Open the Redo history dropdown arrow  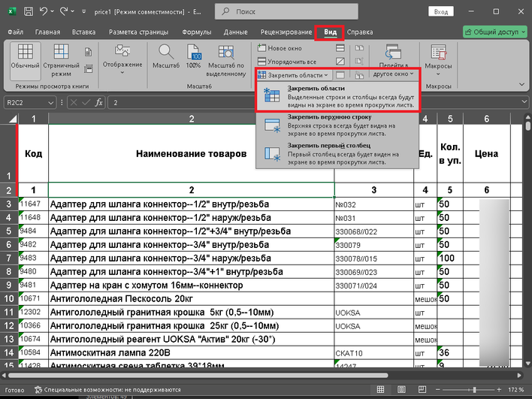[x=72, y=11]
